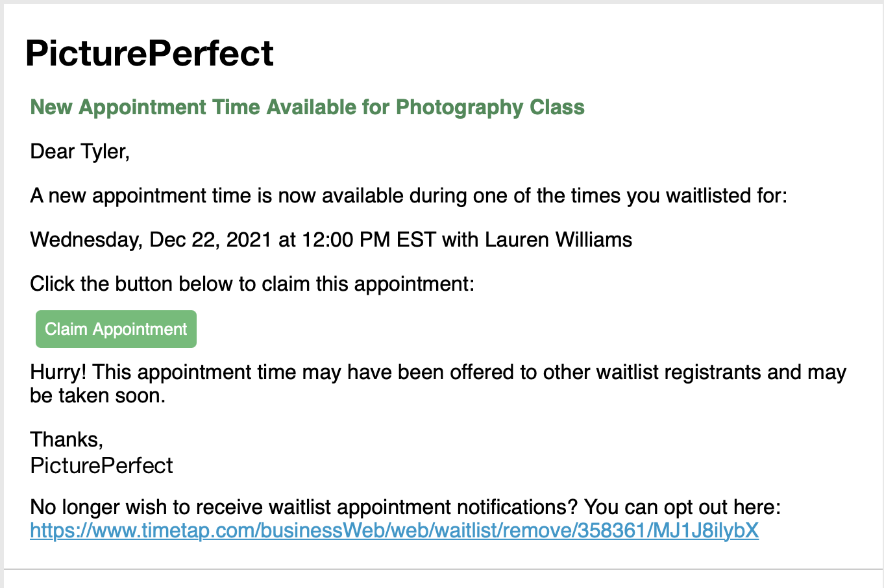Click the green Claim Appointment button
The width and height of the screenshot is (884, 588).
[116, 329]
